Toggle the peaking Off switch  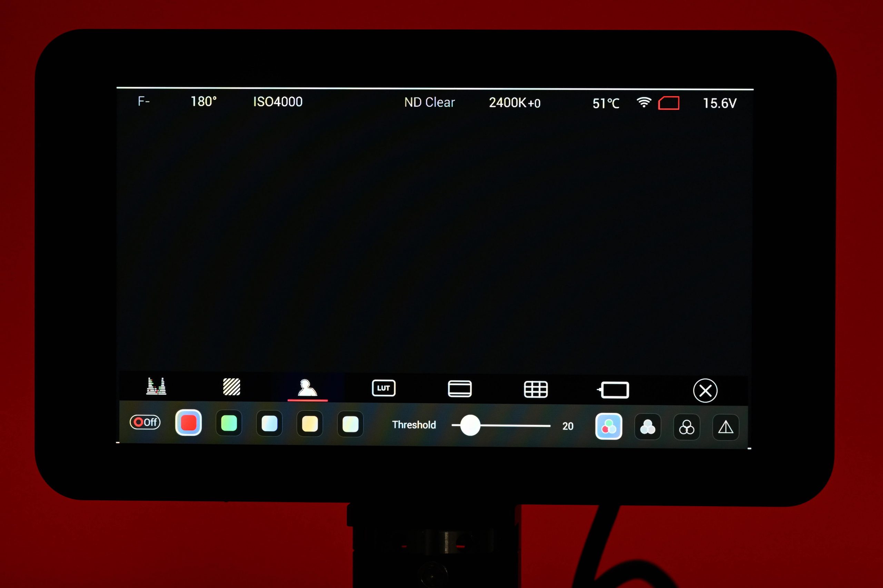click(145, 422)
